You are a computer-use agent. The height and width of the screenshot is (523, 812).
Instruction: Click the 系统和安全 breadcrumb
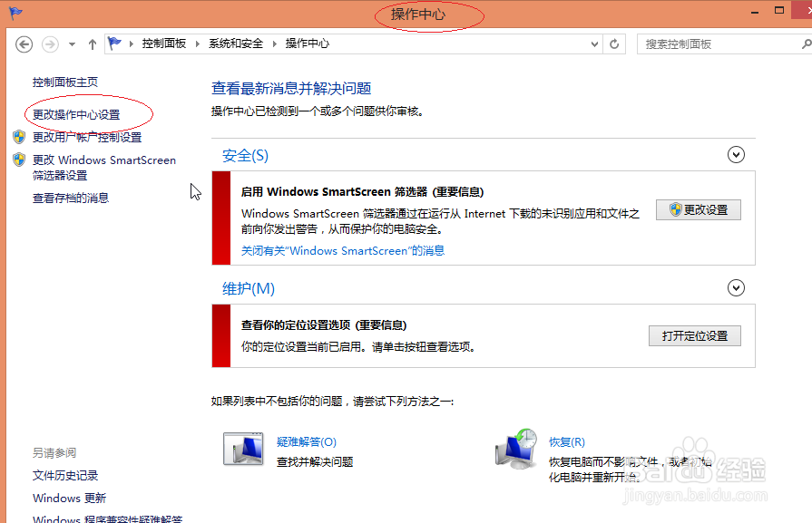coord(236,44)
